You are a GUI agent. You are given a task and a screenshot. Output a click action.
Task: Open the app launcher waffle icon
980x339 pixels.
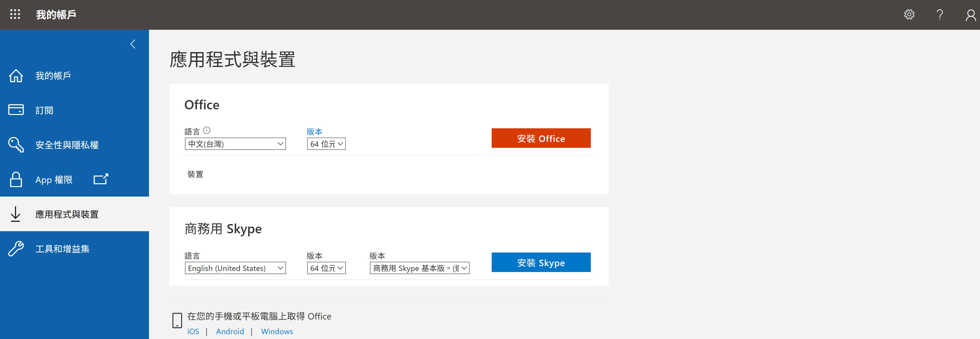pos(15,14)
